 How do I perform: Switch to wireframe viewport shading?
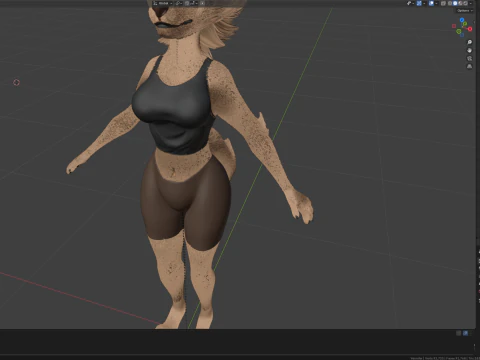[450, 3]
